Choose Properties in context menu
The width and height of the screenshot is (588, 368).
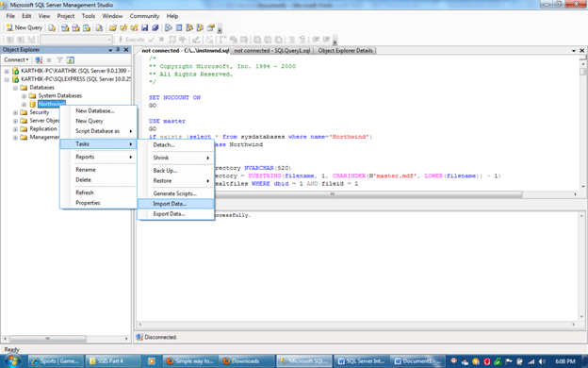click(98, 203)
